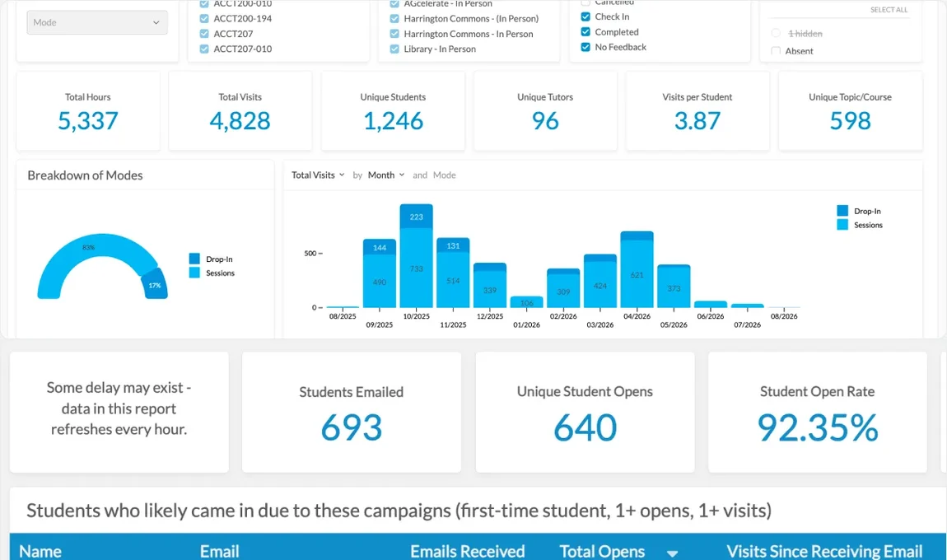Click the 04/2026 bar showing 621 sessions
Screen dimensions: 947x560
[x=637, y=274]
